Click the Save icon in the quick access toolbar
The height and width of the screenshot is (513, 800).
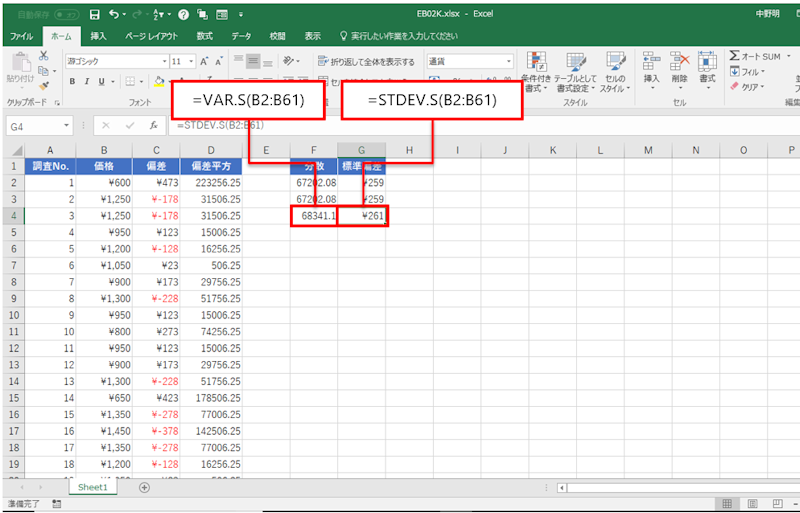(94, 15)
